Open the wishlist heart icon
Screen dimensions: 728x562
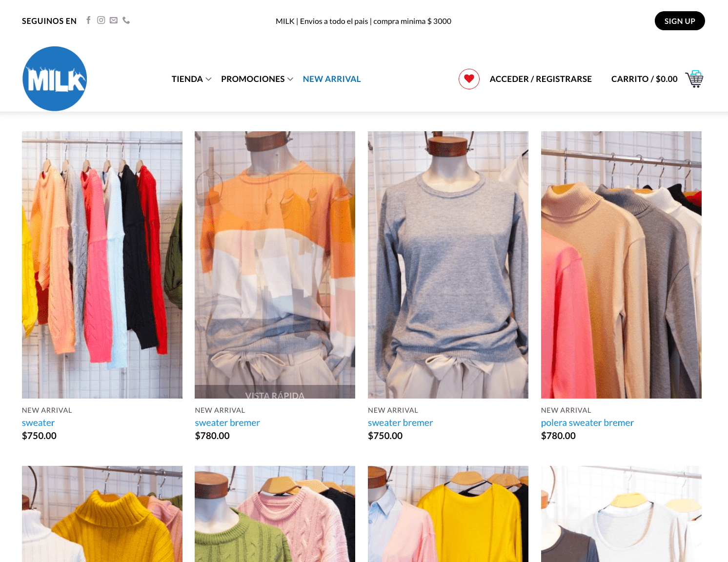click(x=469, y=79)
